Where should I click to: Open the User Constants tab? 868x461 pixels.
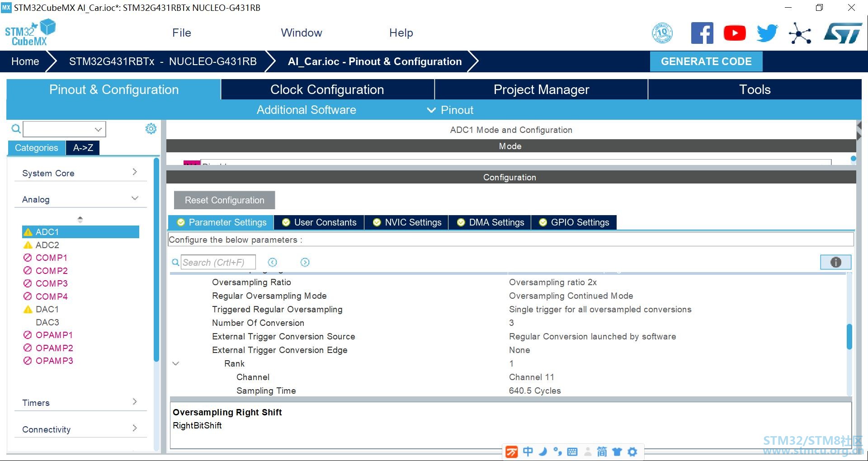pos(319,222)
